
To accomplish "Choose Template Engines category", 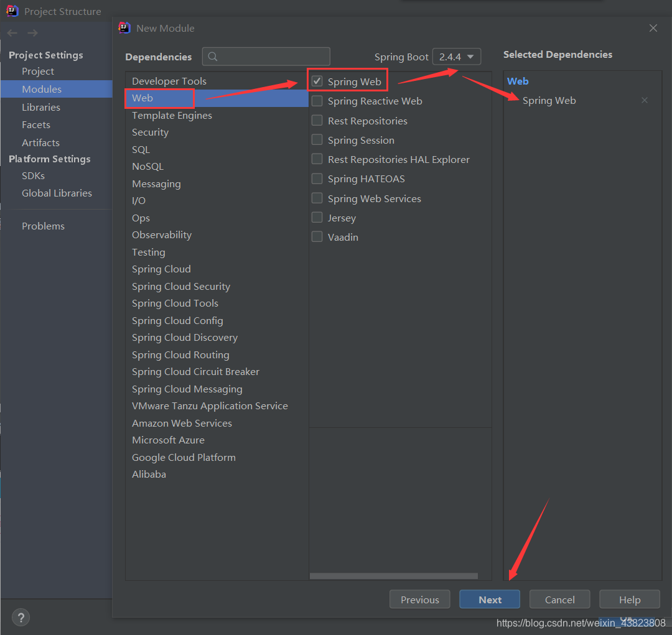I will (x=217, y=115).
